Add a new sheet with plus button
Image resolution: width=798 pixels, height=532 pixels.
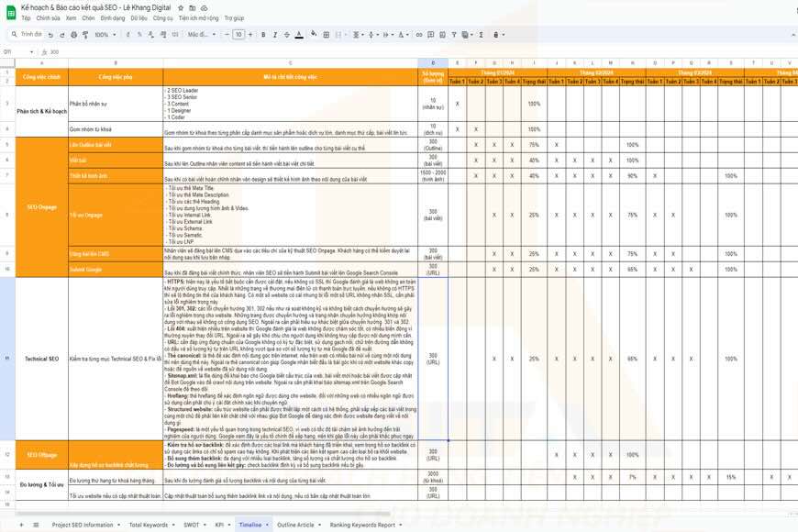pos(21,525)
